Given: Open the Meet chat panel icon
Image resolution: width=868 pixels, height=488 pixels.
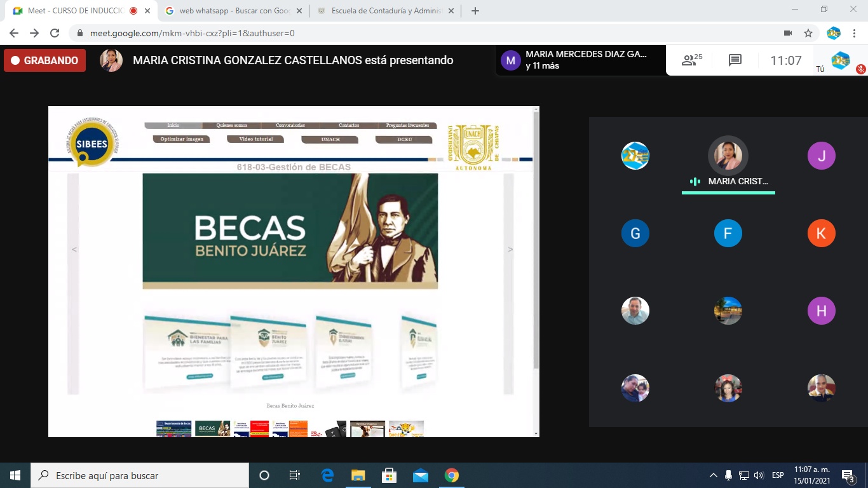Looking at the screenshot, I should (735, 60).
